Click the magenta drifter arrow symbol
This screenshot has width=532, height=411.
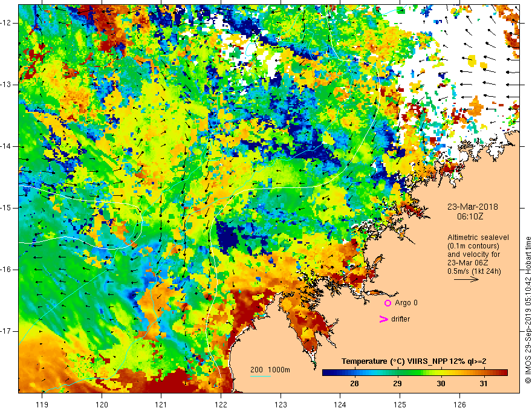tap(384, 319)
